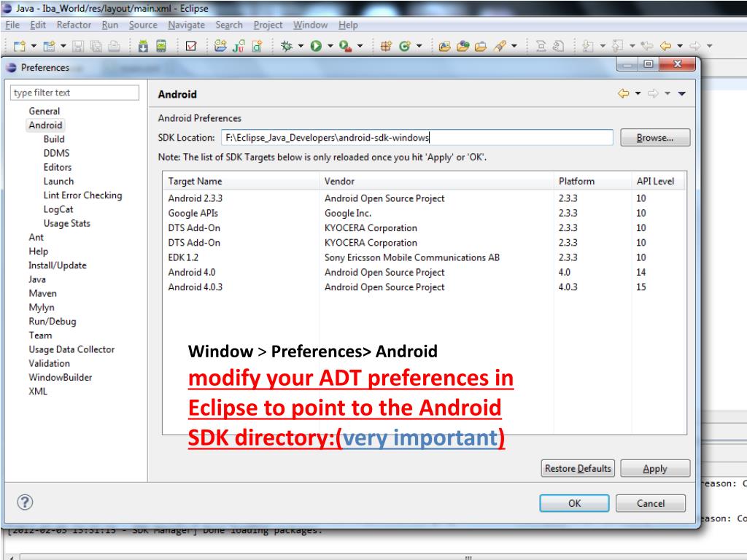Click the Search folder toolbar icon
Screen dimensions: 747x560
click(481, 46)
